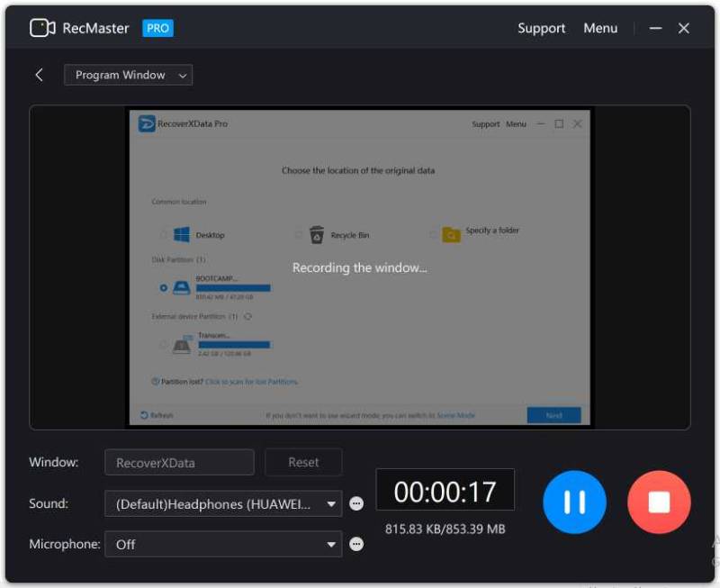Minimize the RecoverXData window in preview
The width and height of the screenshot is (720, 588).
coord(541,123)
